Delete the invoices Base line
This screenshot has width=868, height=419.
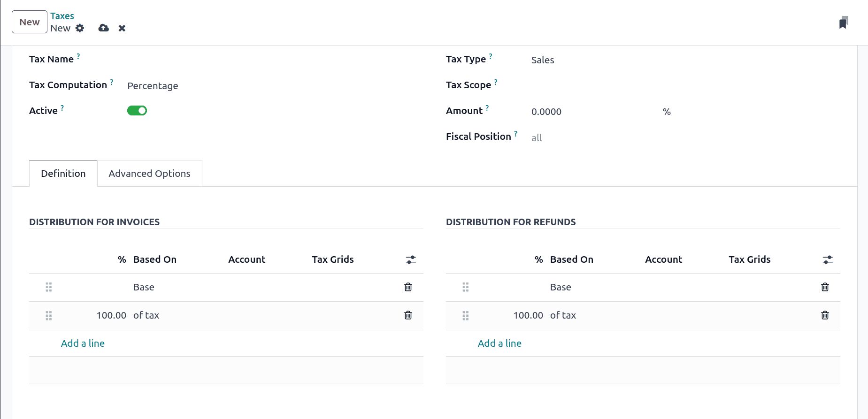408,287
